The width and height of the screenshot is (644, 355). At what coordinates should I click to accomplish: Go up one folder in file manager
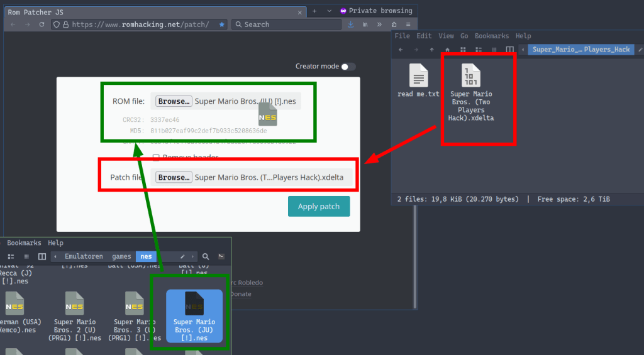[x=431, y=50]
